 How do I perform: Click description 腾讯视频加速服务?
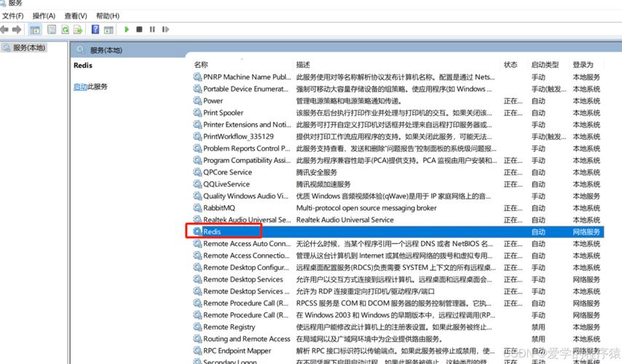(323, 184)
